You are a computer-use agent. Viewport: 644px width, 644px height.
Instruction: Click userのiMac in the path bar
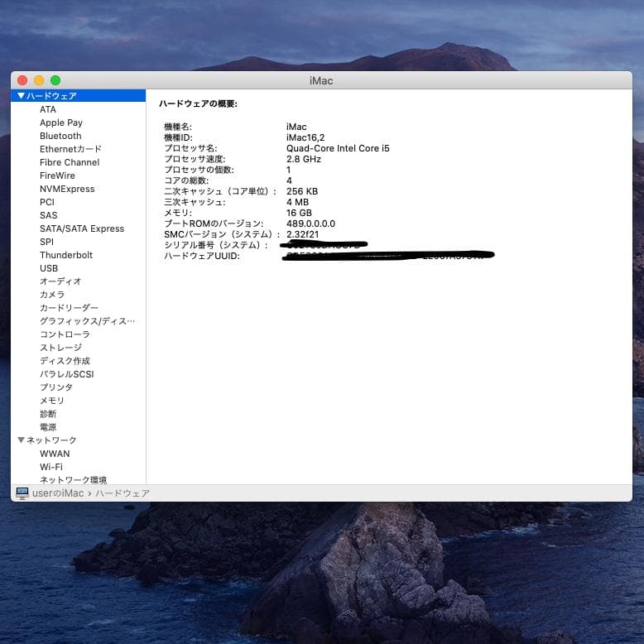click(58, 493)
